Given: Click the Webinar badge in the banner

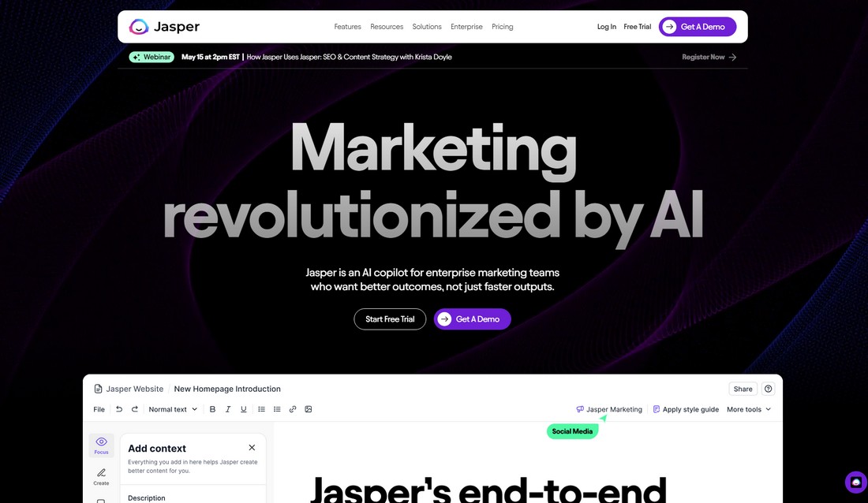Looking at the screenshot, I should (x=152, y=57).
